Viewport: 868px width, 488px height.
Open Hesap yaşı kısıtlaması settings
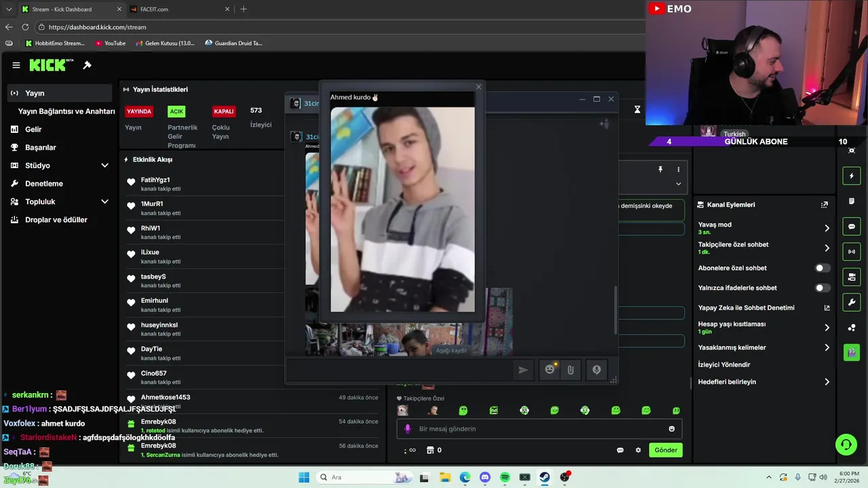(x=764, y=327)
